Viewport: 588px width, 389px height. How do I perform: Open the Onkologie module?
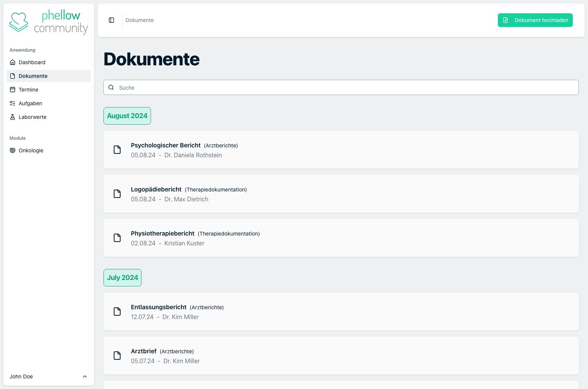49,150
